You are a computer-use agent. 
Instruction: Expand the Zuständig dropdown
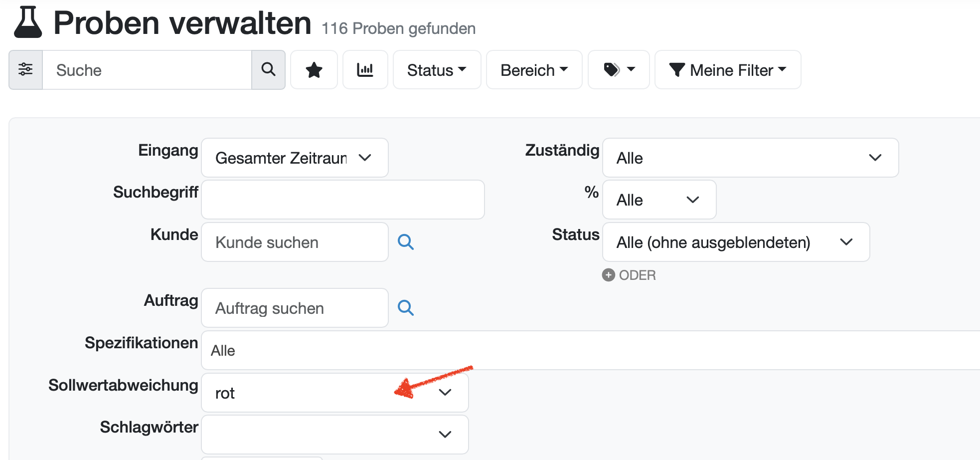click(x=750, y=158)
